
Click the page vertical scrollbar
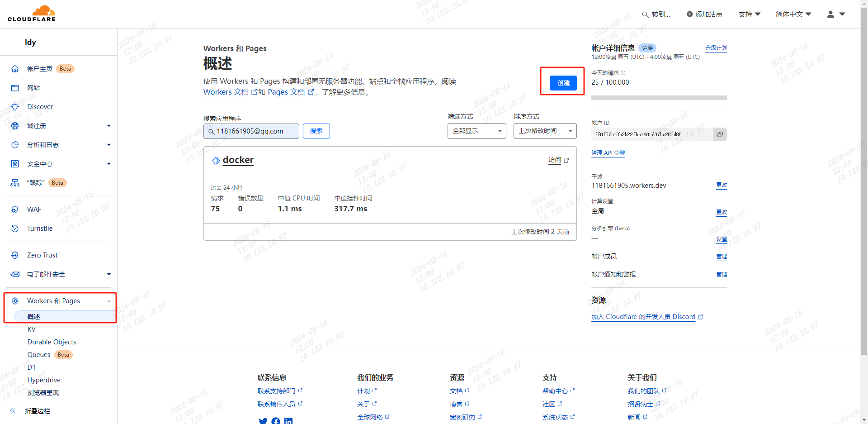point(864,181)
